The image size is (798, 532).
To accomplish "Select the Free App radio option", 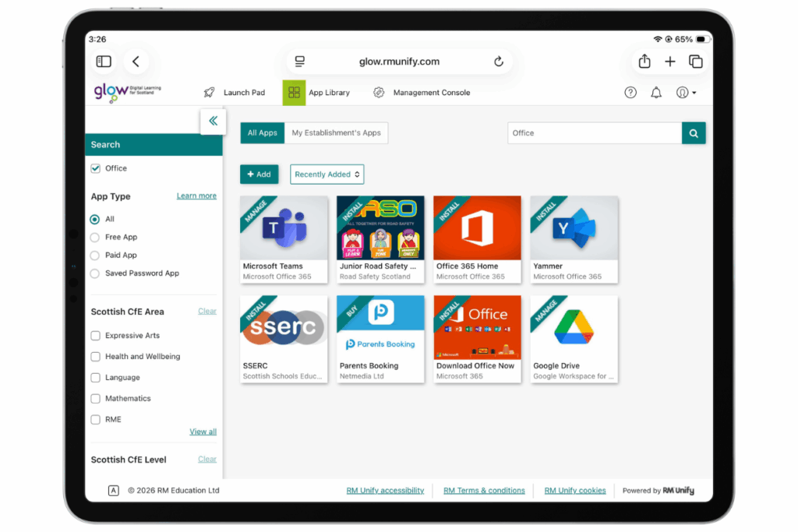I will tap(96, 237).
